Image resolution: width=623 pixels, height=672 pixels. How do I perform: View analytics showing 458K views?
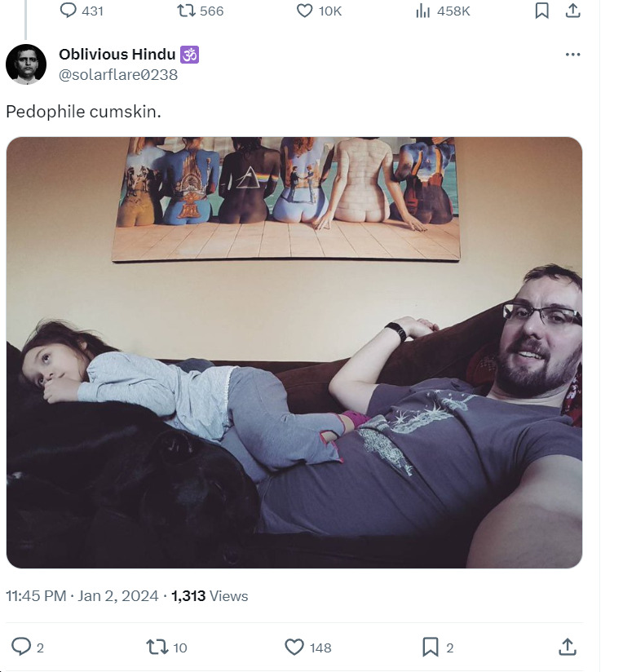(443, 11)
